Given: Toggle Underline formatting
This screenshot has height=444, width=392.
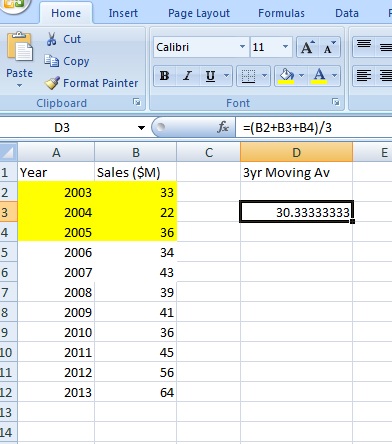Looking at the screenshot, I should coord(210,76).
